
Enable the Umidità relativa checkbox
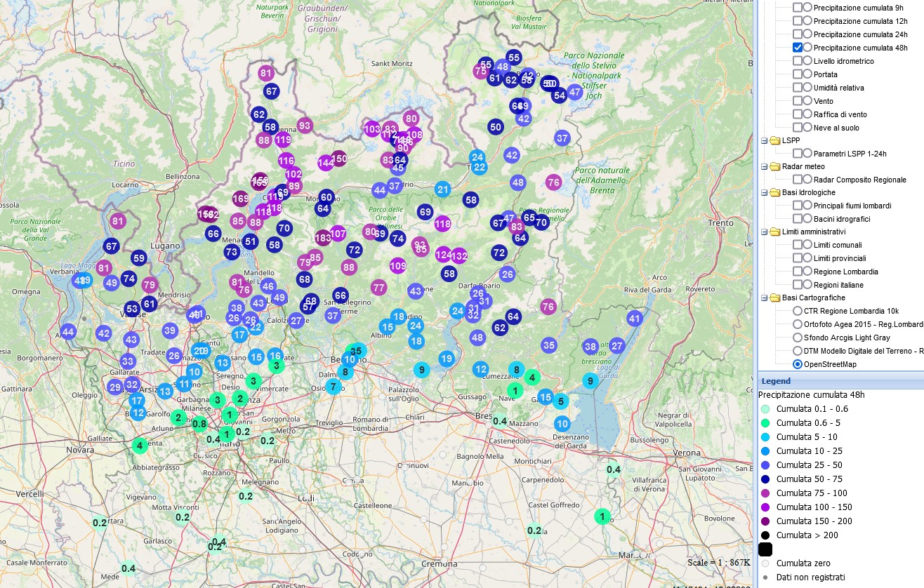[x=798, y=87]
